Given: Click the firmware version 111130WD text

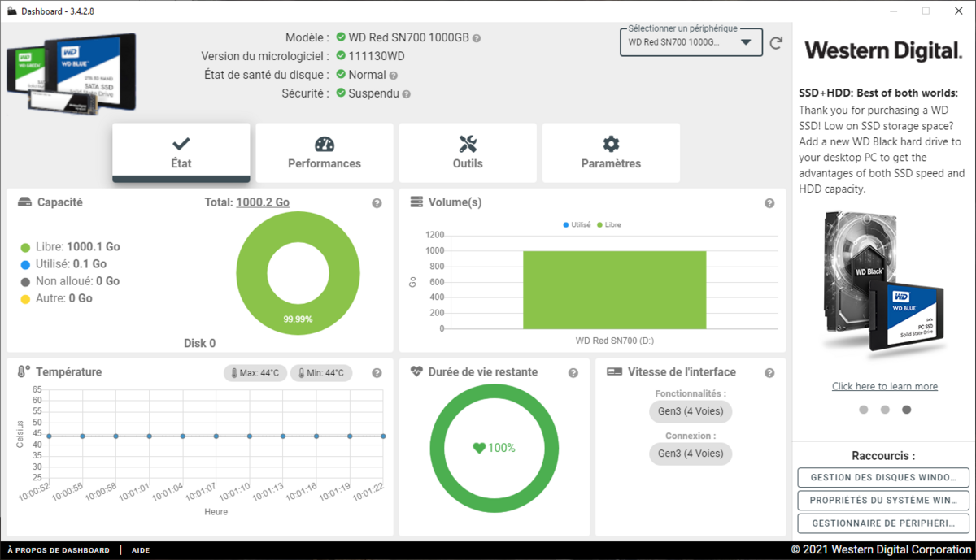Looking at the screenshot, I should point(377,56).
